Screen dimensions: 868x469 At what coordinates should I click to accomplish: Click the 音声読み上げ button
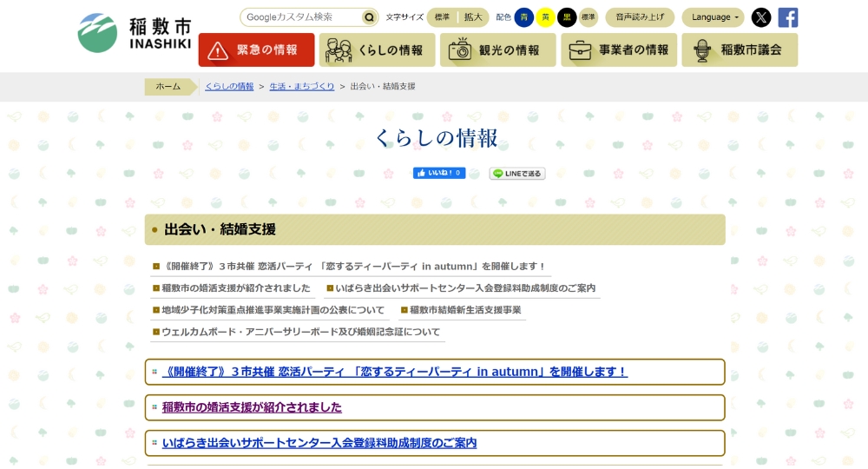pyautogui.click(x=640, y=17)
